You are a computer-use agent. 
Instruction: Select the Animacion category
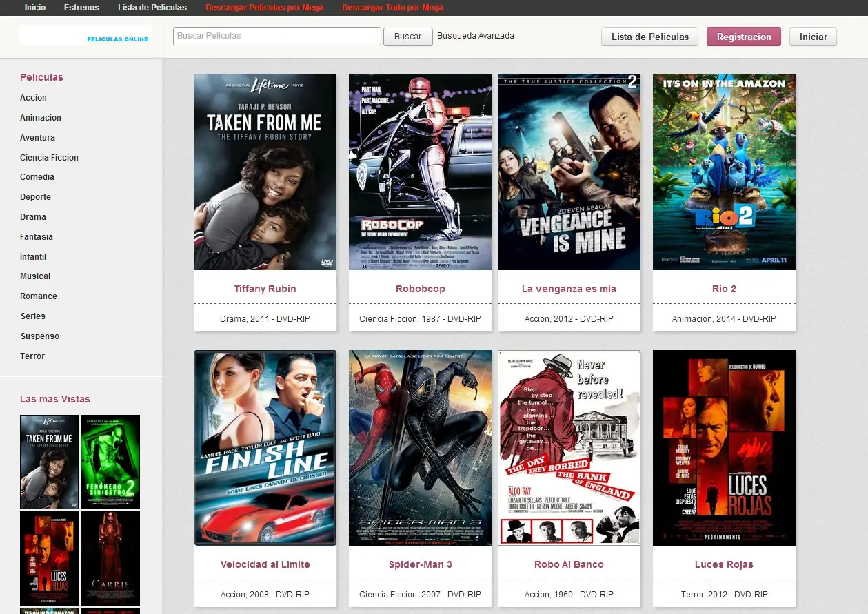[x=41, y=118]
